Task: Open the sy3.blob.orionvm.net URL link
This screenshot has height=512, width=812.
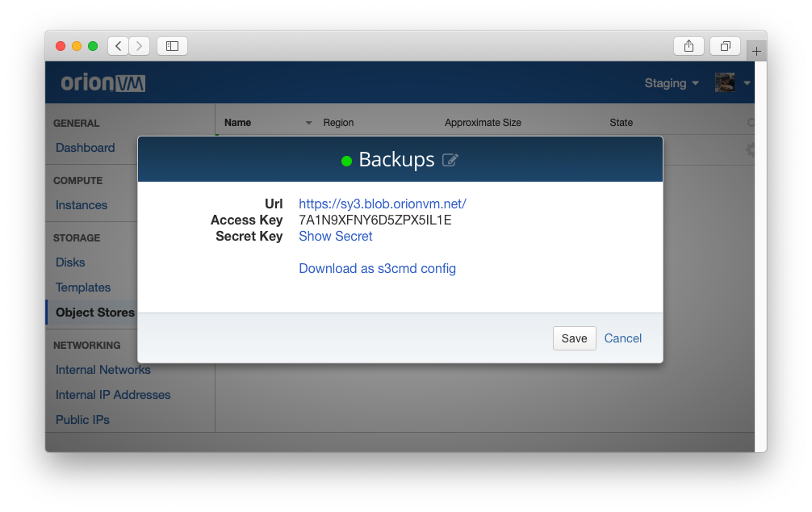Action: coord(382,204)
